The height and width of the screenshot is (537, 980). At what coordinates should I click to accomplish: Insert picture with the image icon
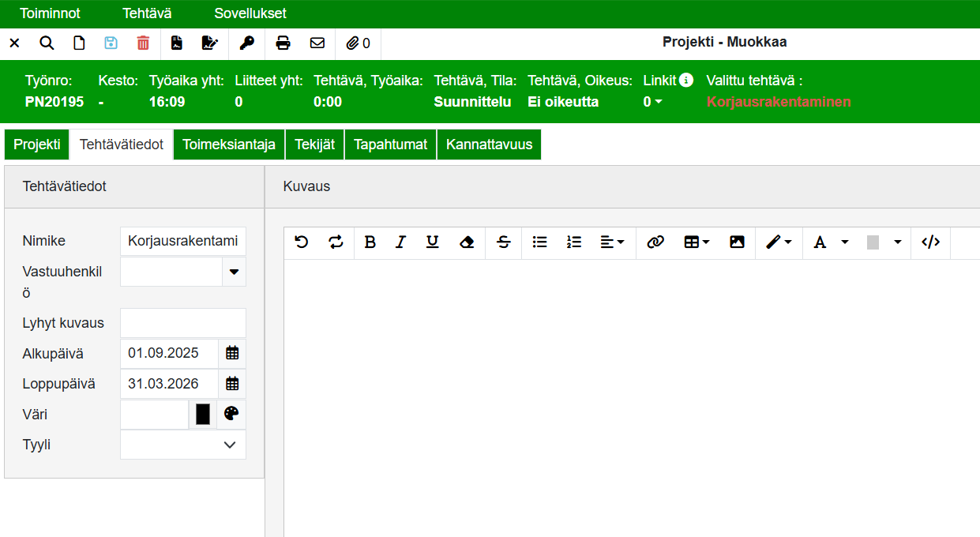[737, 242]
